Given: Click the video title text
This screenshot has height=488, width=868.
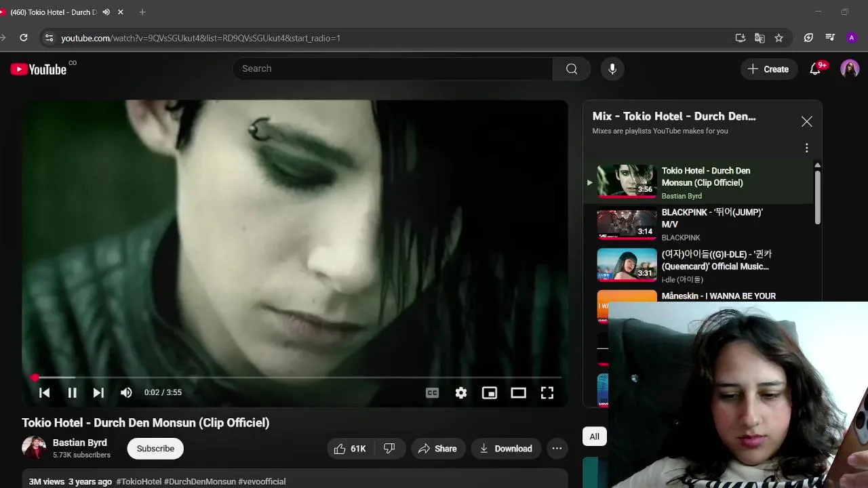Looking at the screenshot, I should [146, 423].
